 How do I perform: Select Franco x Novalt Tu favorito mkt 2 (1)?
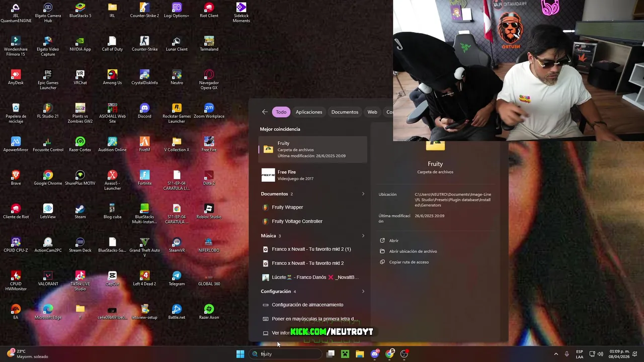pos(312,249)
